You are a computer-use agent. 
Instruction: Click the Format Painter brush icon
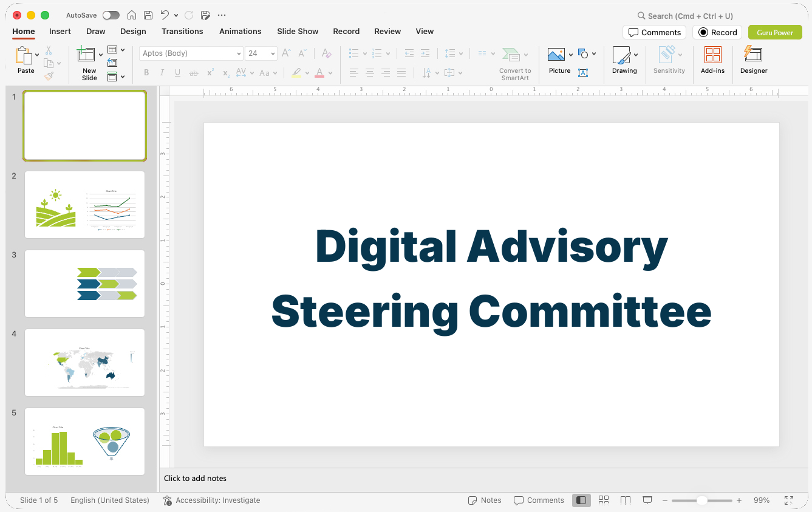(x=49, y=76)
